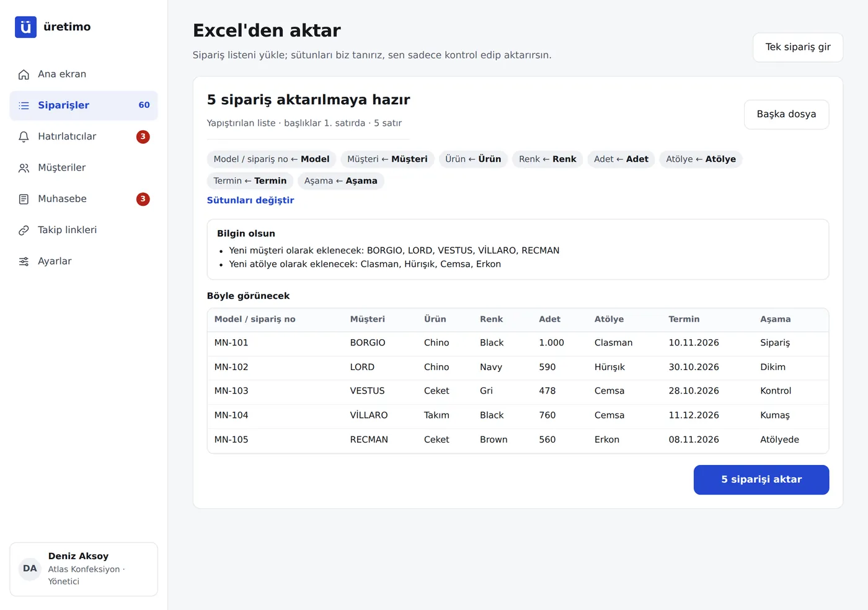The image size is (868, 610).
Task: Click the people icon beside Müşteriler
Action: point(24,168)
